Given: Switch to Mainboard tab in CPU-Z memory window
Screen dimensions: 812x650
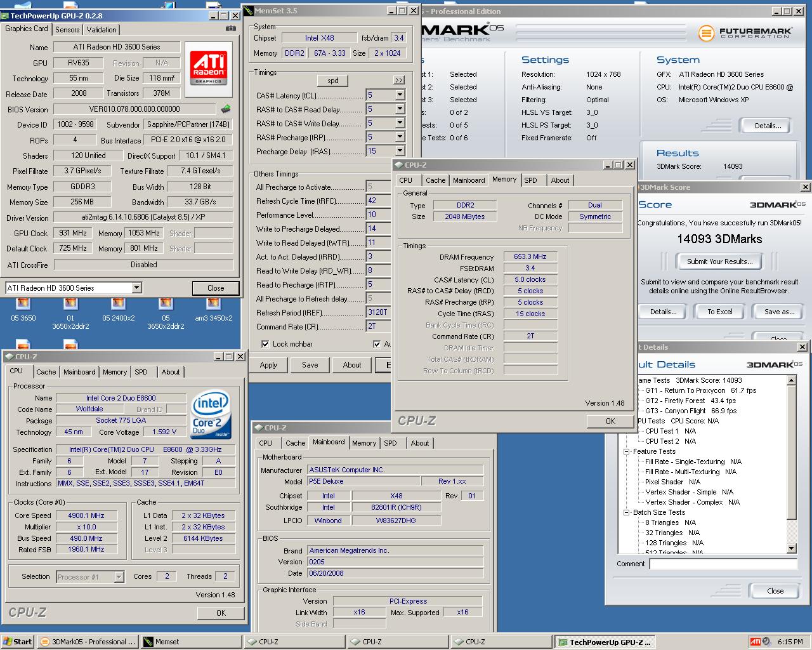Looking at the screenshot, I should point(469,180).
